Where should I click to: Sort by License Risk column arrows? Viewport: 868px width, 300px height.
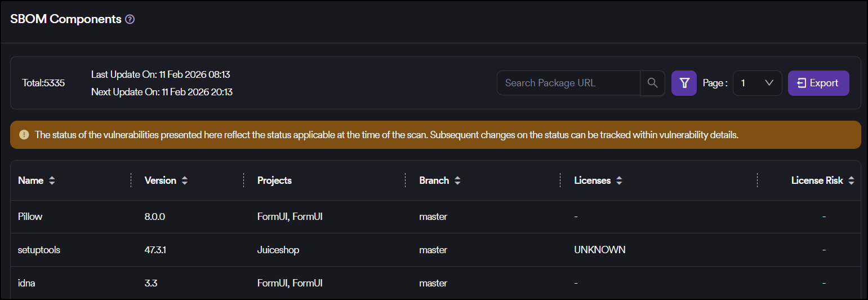coord(851,181)
